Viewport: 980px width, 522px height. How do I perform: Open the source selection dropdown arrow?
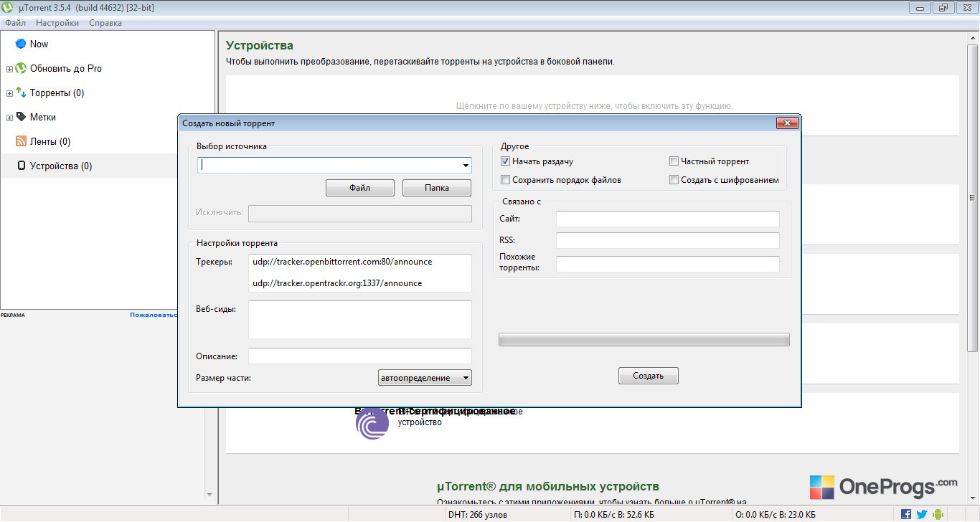pyautogui.click(x=466, y=166)
